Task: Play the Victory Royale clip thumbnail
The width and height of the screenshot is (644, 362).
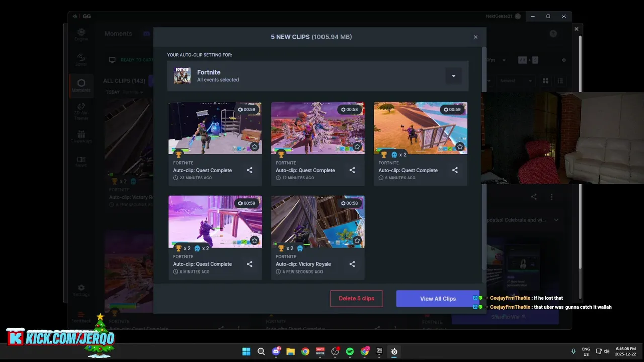Action: click(x=317, y=221)
